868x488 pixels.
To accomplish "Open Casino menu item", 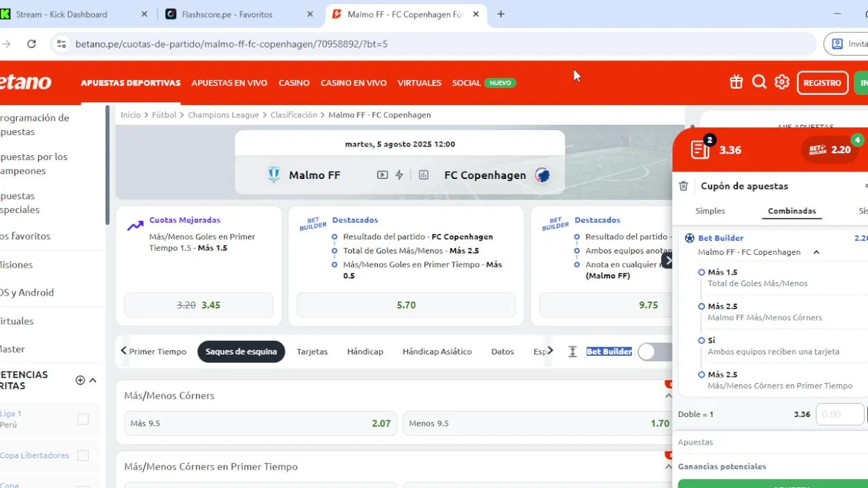I will coord(294,83).
